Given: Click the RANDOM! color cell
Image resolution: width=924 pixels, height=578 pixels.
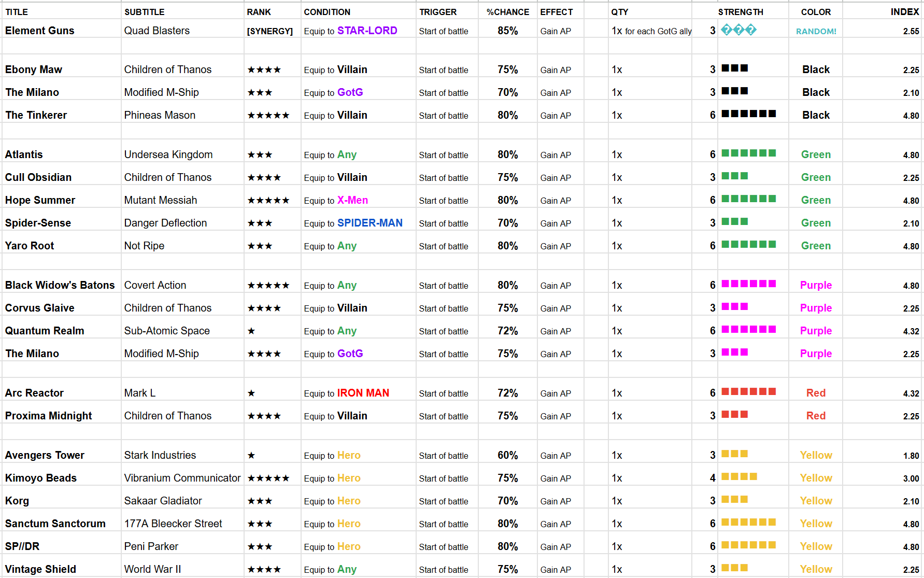Looking at the screenshot, I should (x=816, y=31).
